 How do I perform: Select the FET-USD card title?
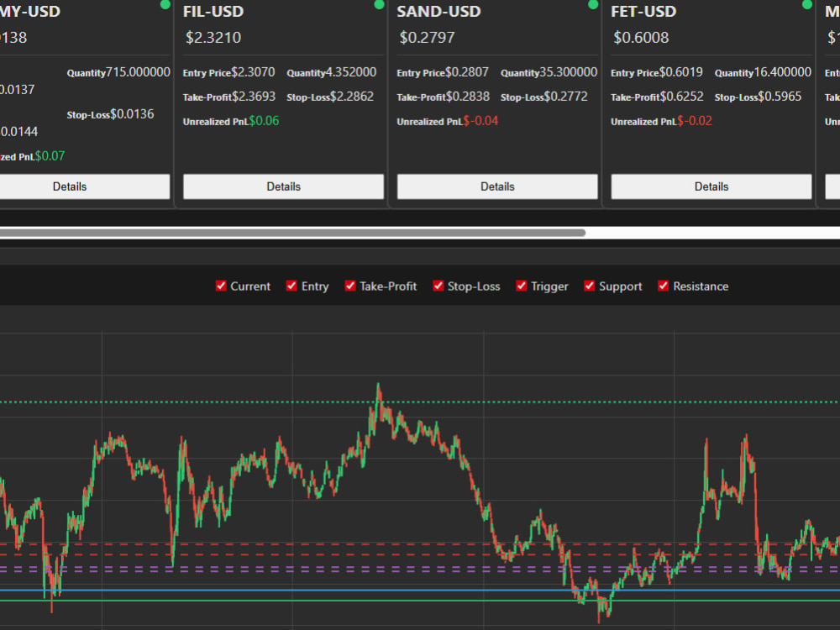tap(643, 11)
